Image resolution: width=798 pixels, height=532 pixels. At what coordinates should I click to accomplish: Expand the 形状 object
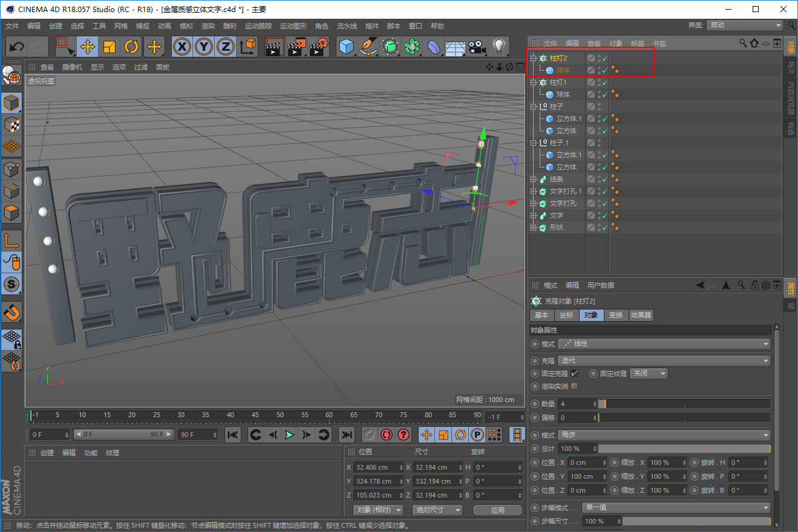coord(534,228)
